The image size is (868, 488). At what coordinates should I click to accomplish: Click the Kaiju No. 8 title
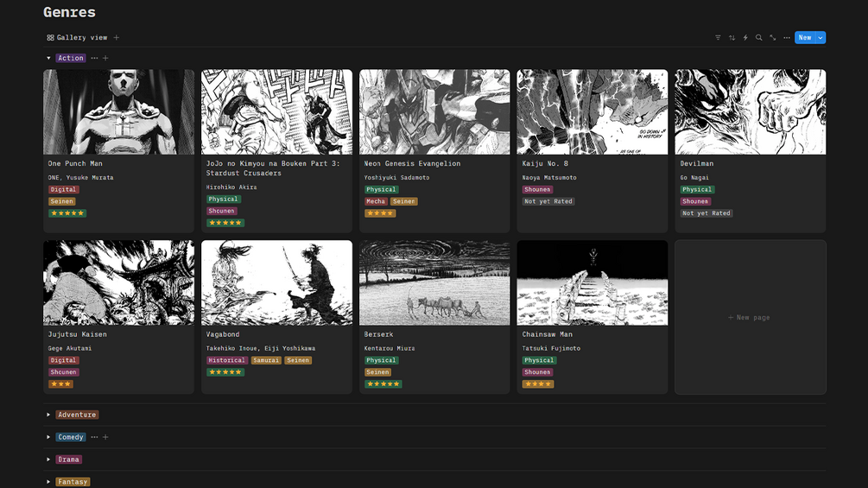point(545,164)
